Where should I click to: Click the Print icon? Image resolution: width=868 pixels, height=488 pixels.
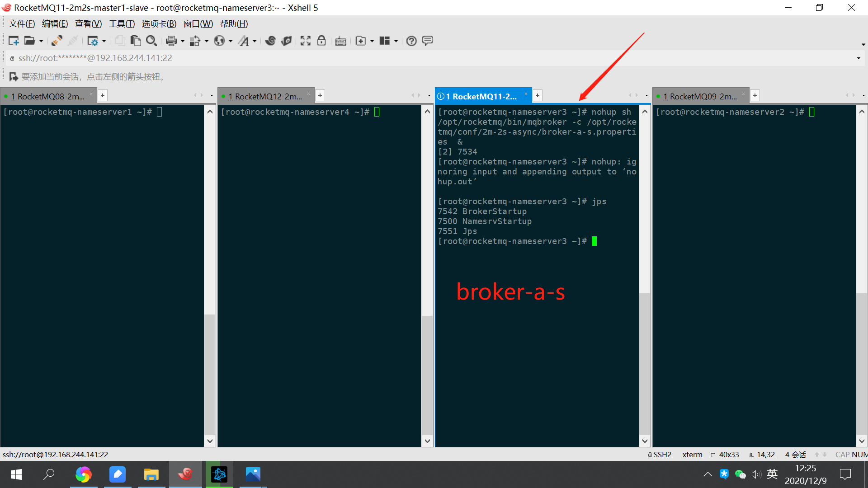tap(171, 41)
